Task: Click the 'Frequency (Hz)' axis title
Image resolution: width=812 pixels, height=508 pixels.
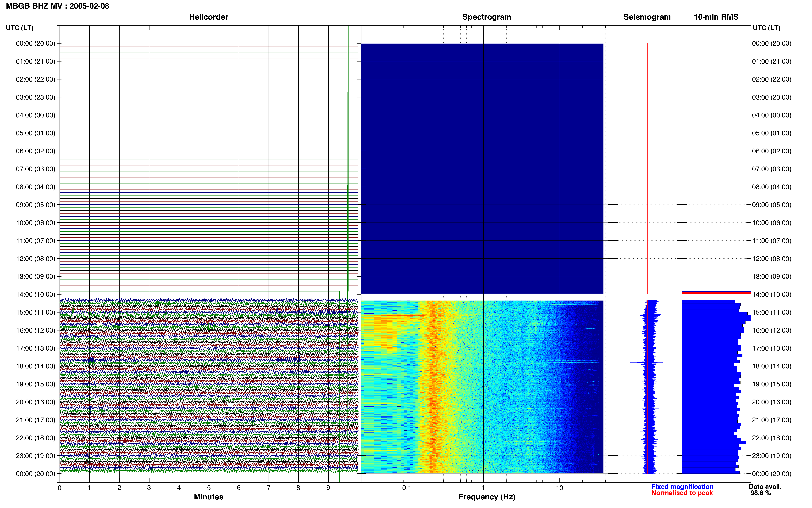Action: [x=487, y=497]
